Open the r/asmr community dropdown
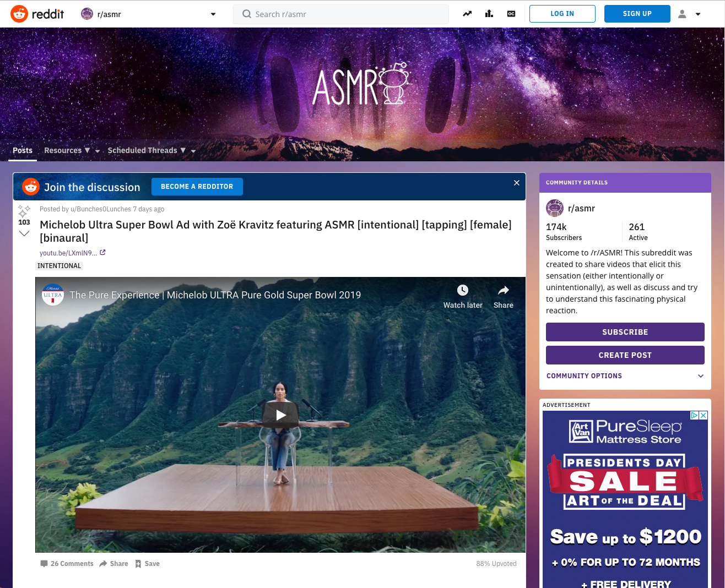This screenshot has width=725, height=588. click(x=148, y=14)
